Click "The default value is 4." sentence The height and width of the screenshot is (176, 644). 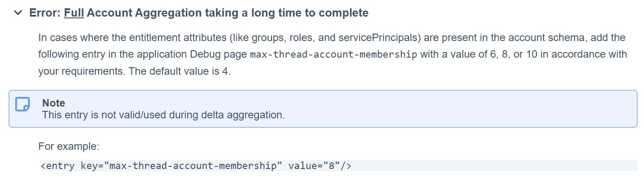pyautogui.click(x=179, y=71)
